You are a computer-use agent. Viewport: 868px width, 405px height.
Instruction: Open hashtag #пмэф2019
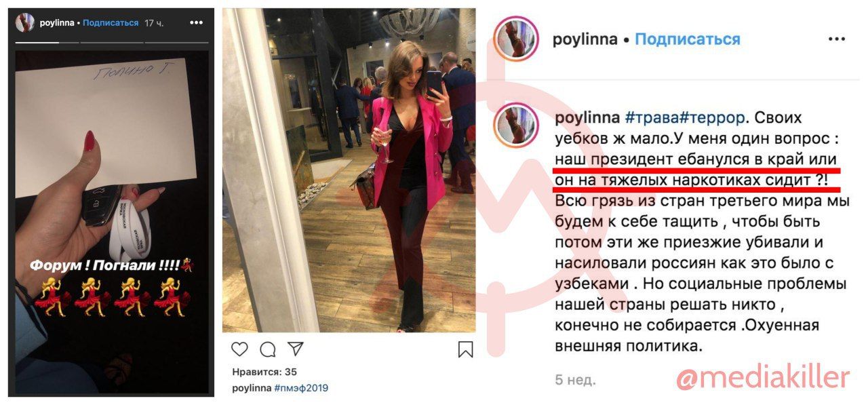(x=301, y=388)
